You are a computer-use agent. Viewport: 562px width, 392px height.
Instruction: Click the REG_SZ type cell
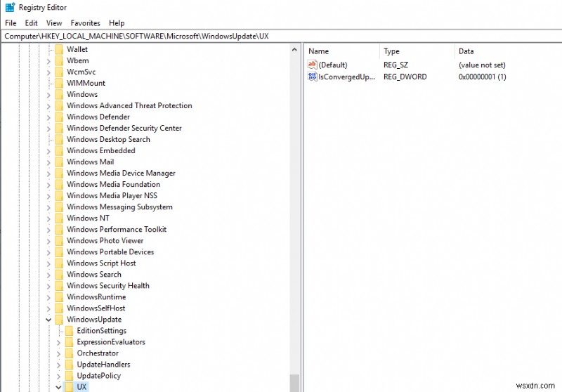pos(396,65)
